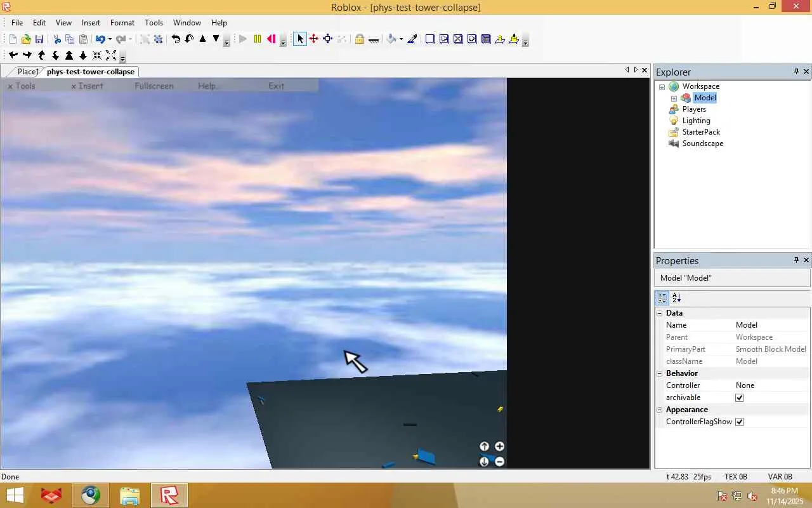812x508 pixels.
Task: Click the tilt down arrow button in viewport
Action: [x=485, y=462]
